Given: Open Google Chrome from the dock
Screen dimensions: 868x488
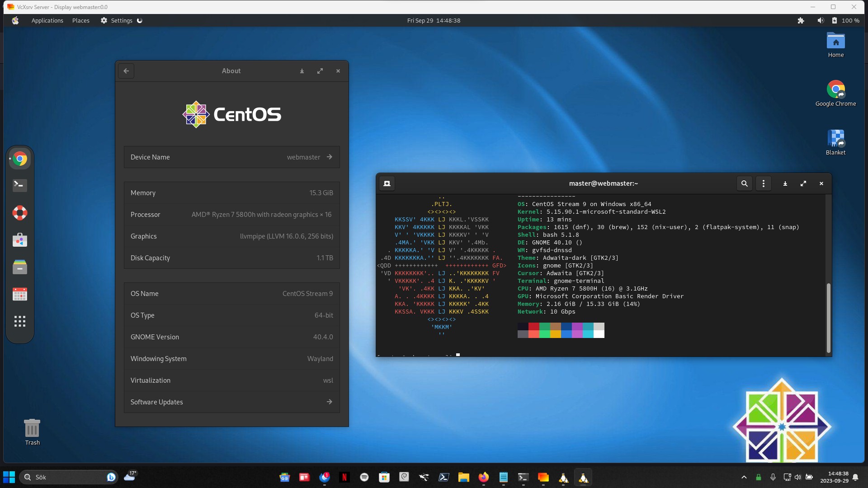Looking at the screenshot, I should tap(20, 159).
